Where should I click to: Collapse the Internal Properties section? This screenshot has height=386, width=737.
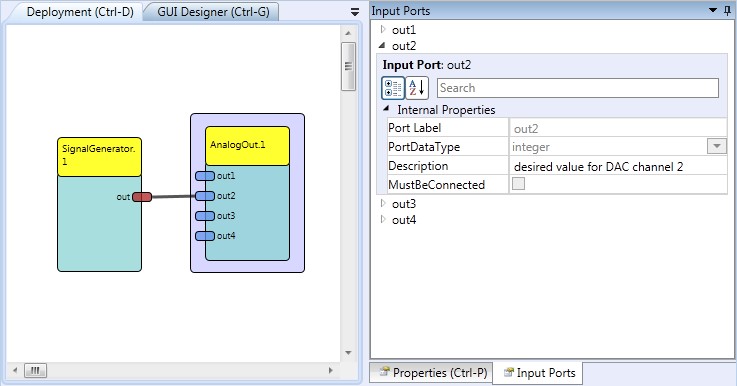point(386,109)
